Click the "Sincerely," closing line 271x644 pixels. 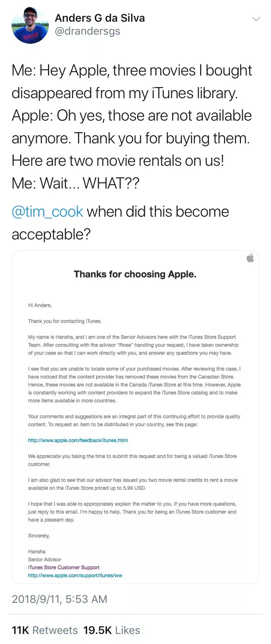(39, 536)
